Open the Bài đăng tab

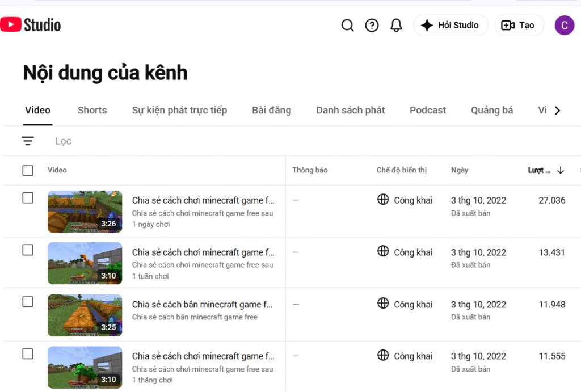(272, 111)
